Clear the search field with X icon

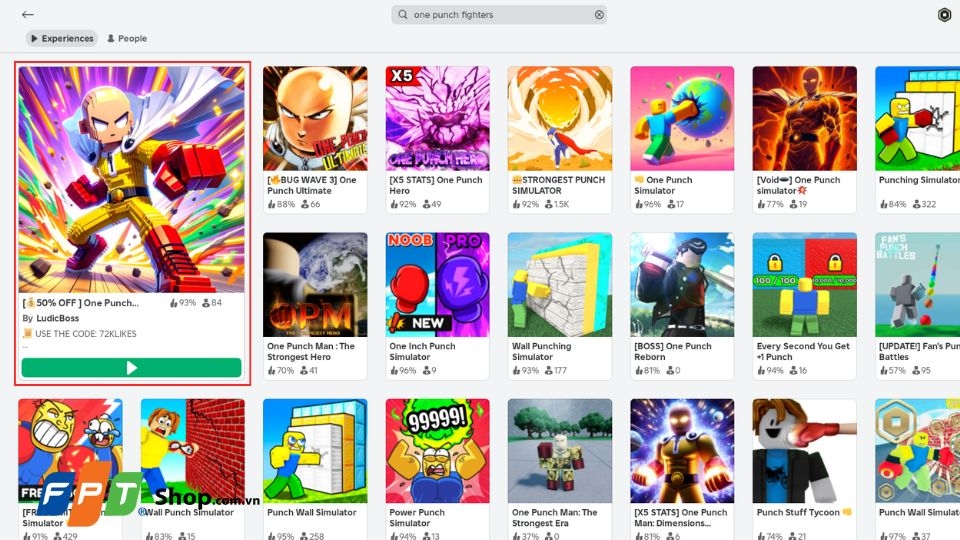point(599,15)
